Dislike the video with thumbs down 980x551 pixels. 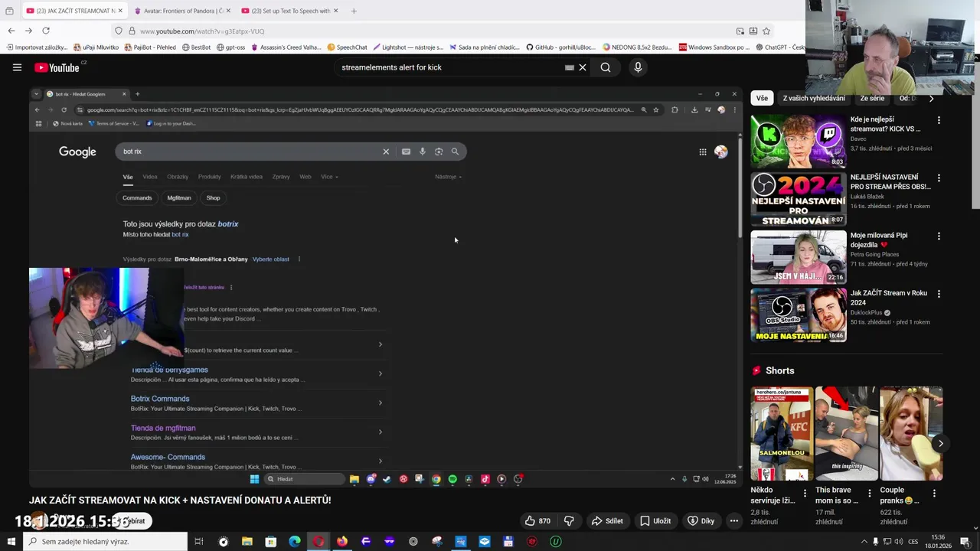(569, 521)
